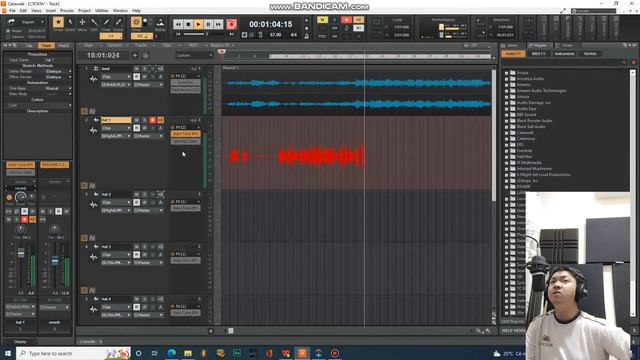Mute the hat 1 track
The image size is (640, 360).
point(136,120)
